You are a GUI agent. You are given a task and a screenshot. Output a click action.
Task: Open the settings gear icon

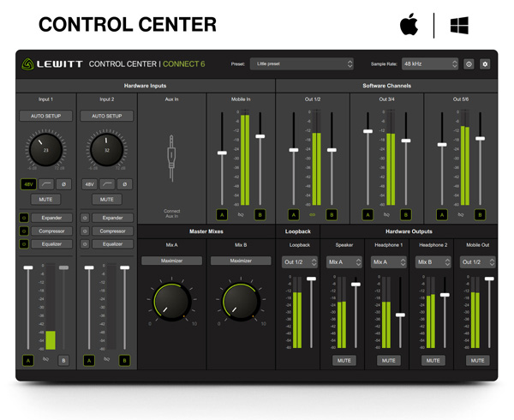pyautogui.click(x=485, y=64)
